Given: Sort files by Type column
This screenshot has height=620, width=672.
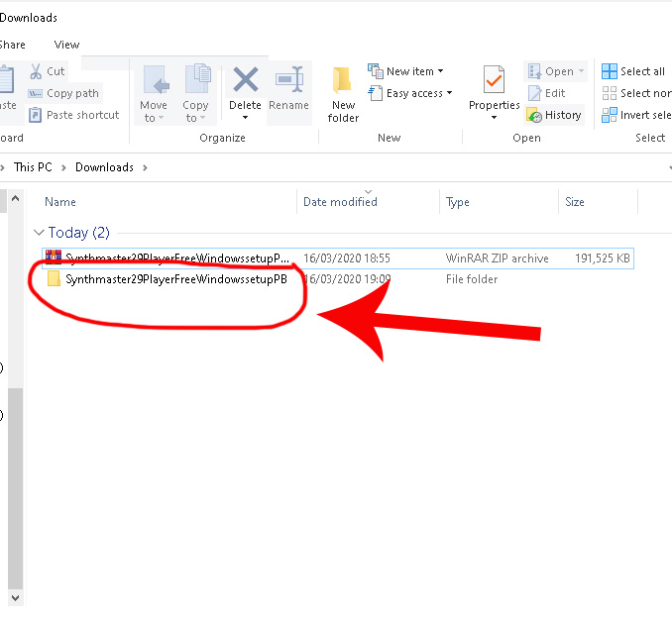Looking at the screenshot, I should [x=457, y=202].
